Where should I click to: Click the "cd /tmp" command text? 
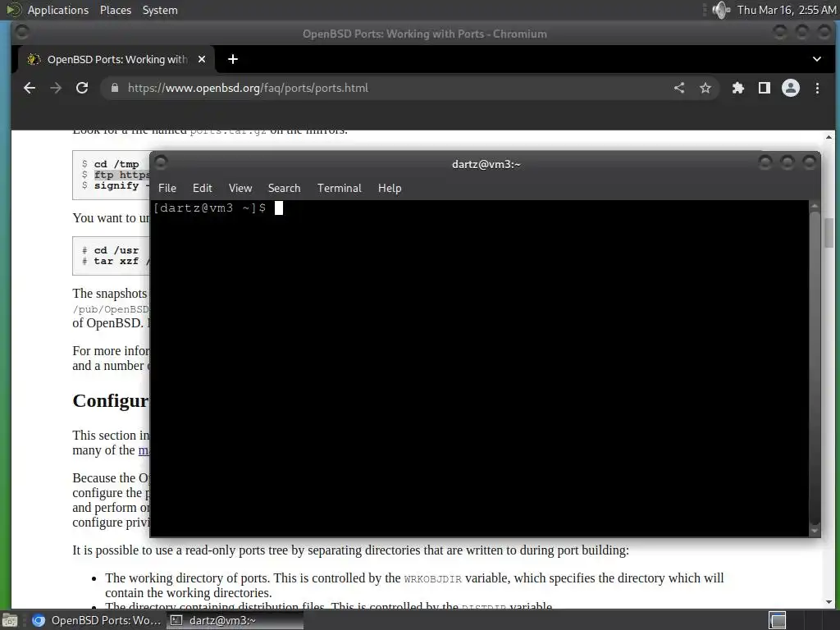(x=116, y=164)
